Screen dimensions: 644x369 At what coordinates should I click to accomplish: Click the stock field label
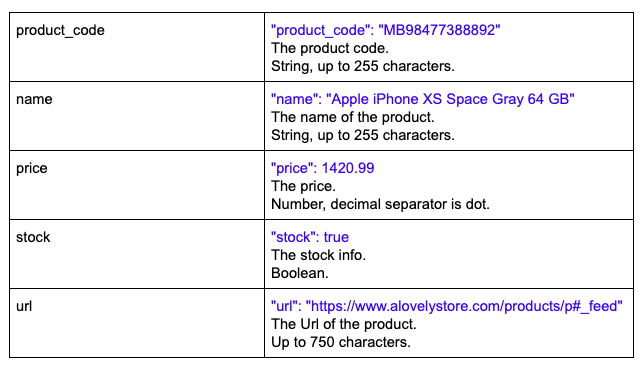tap(33, 238)
